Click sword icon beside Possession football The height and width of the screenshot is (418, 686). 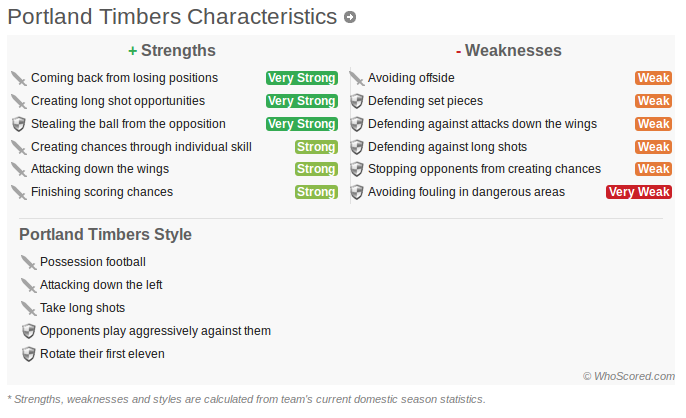point(28,262)
